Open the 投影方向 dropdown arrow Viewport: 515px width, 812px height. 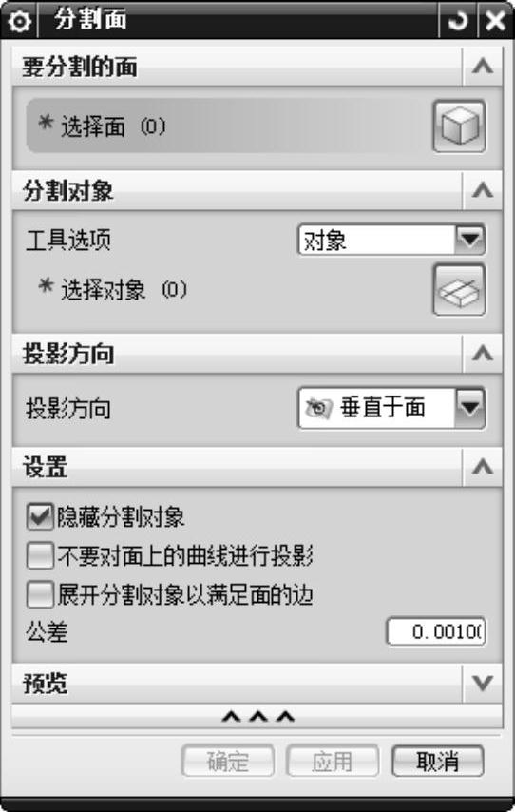click(x=470, y=408)
